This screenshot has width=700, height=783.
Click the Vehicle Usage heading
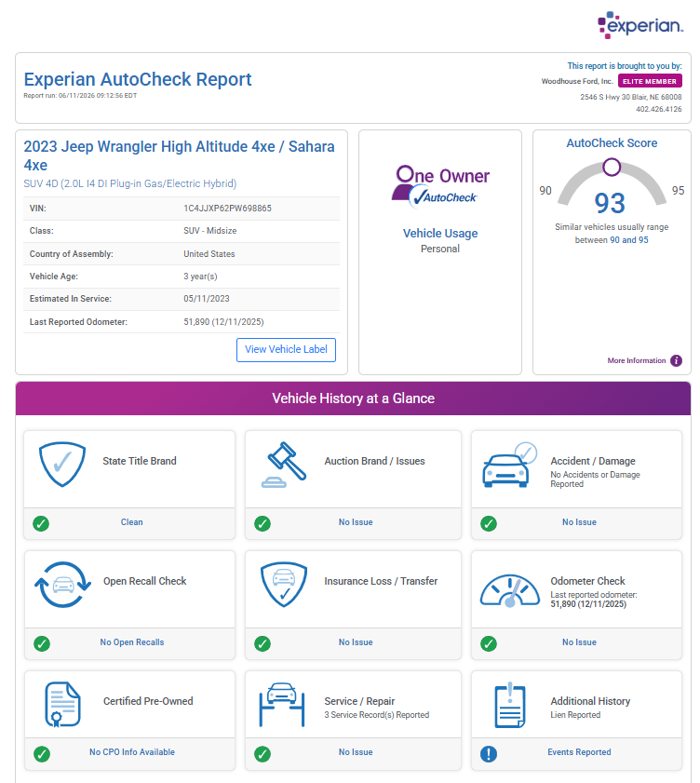440,233
